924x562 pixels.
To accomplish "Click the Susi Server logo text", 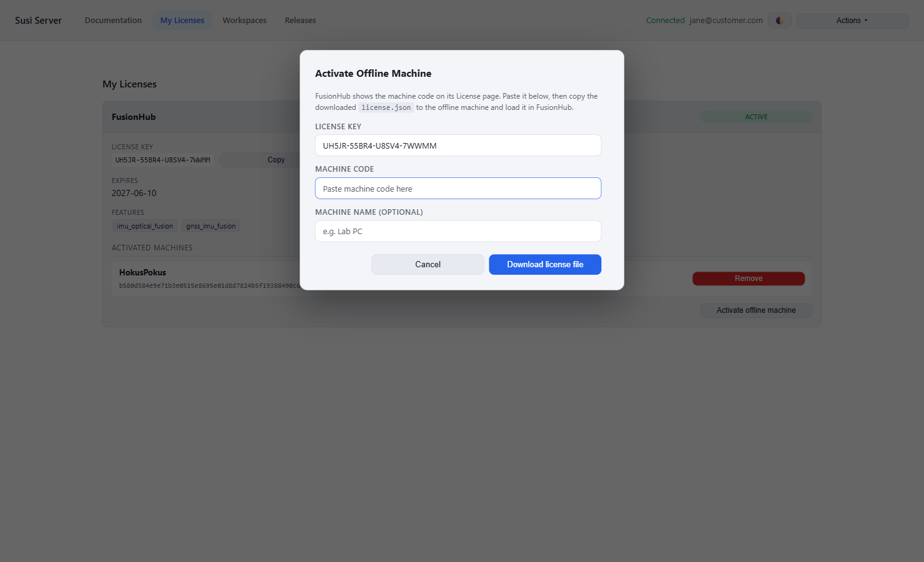I will pyautogui.click(x=38, y=21).
